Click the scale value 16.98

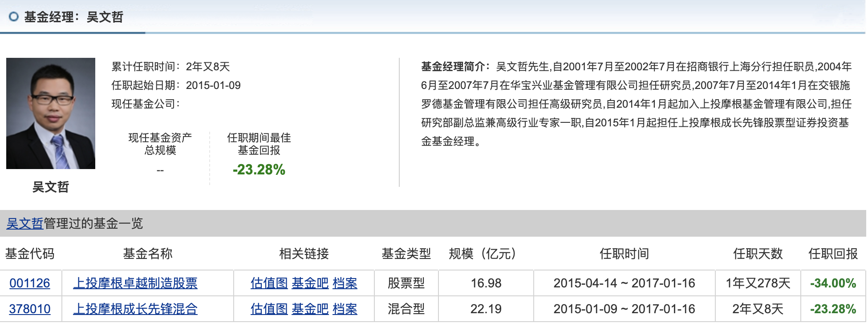[x=486, y=283]
